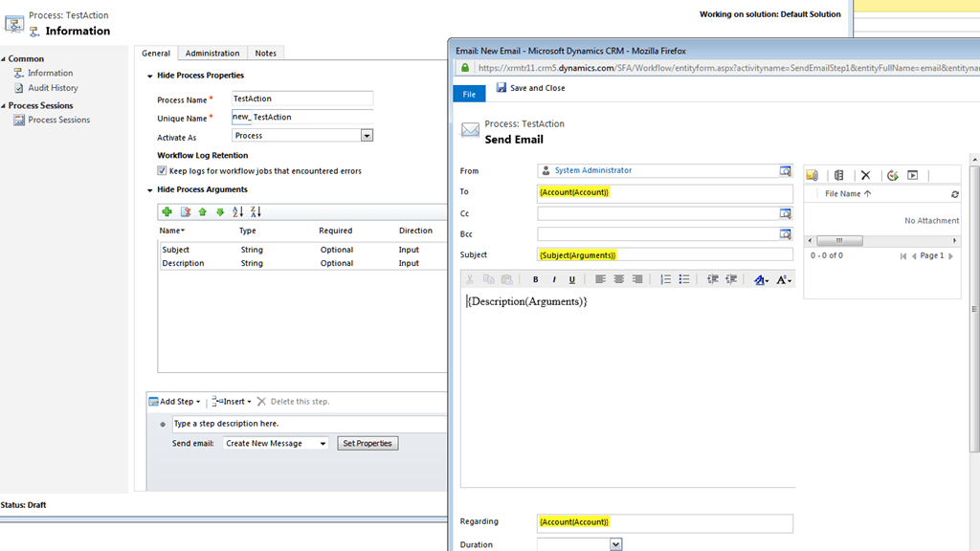Delete the selected process argument
This screenshot has width=980, height=551.
coord(186,211)
